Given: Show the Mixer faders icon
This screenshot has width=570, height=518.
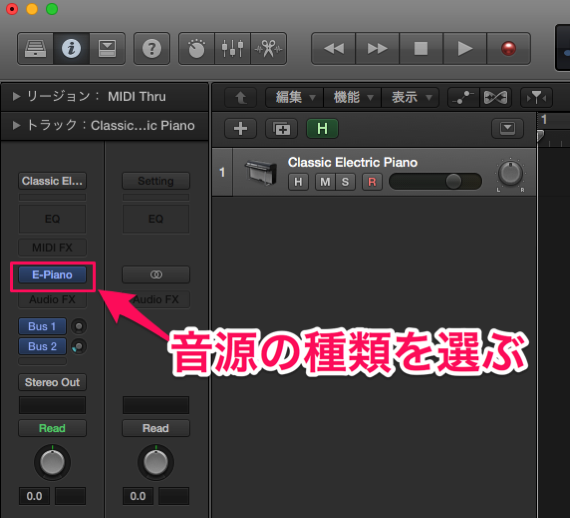Looking at the screenshot, I should (232, 48).
